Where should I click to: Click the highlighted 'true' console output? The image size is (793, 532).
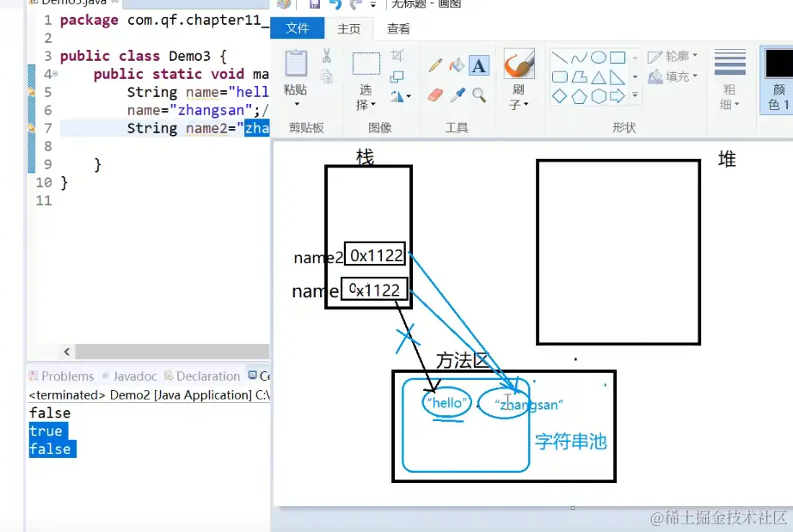point(46,431)
